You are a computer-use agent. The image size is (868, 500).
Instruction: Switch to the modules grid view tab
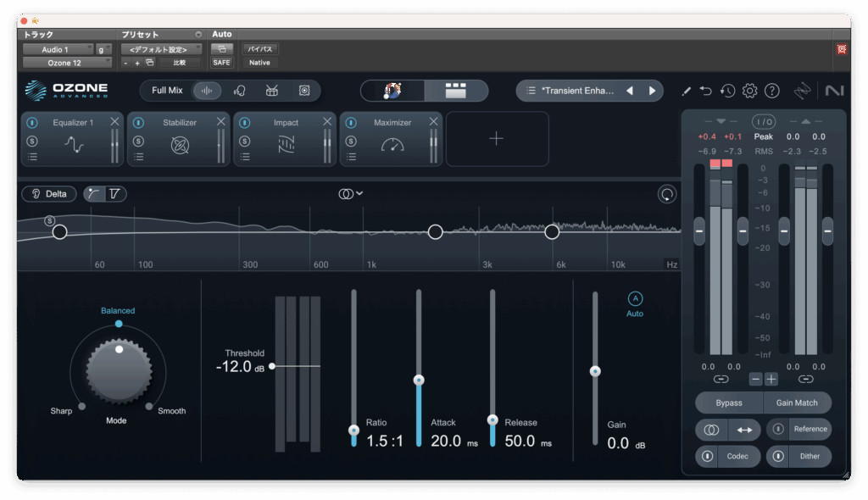(456, 91)
